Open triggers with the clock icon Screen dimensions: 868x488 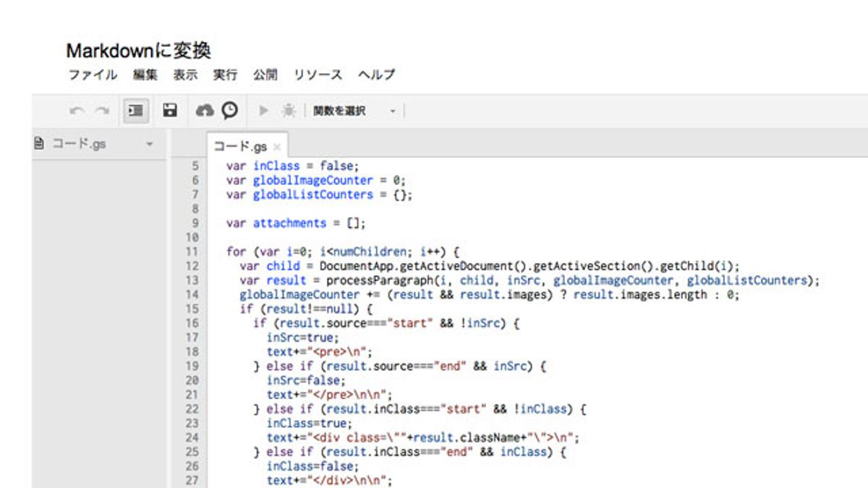tap(229, 111)
